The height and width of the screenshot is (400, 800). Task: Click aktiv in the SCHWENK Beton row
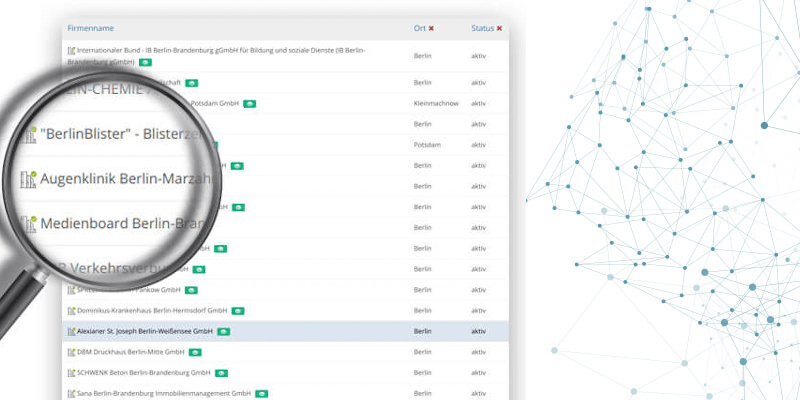tap(479, 373)
